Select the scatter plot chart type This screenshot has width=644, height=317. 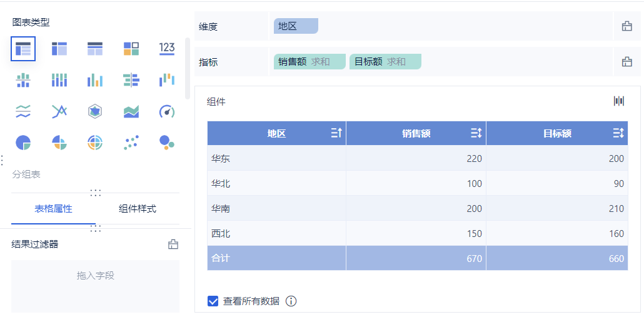[131, 143]
